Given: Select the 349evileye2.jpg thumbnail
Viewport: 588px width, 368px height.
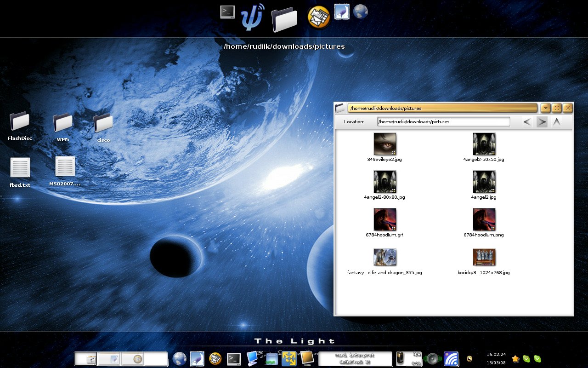Looking at the screenshot, I should (x=384, y=144).
